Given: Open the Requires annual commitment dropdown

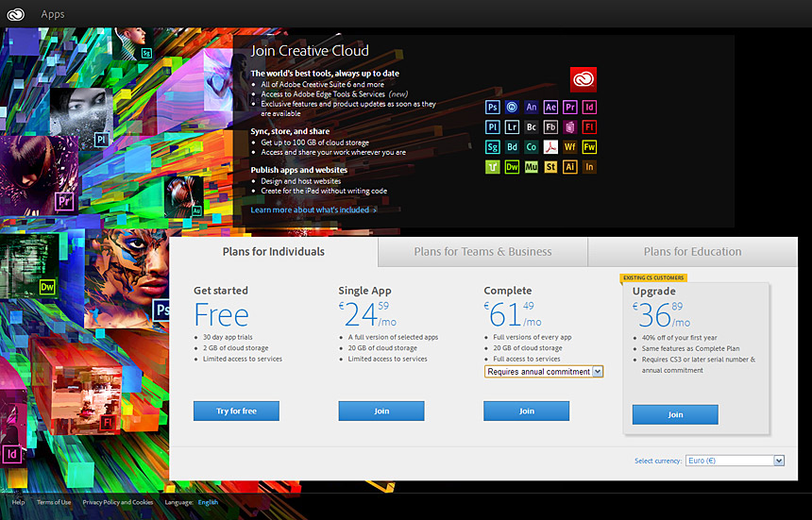Looking at the screenshot, I should [544, 372].
